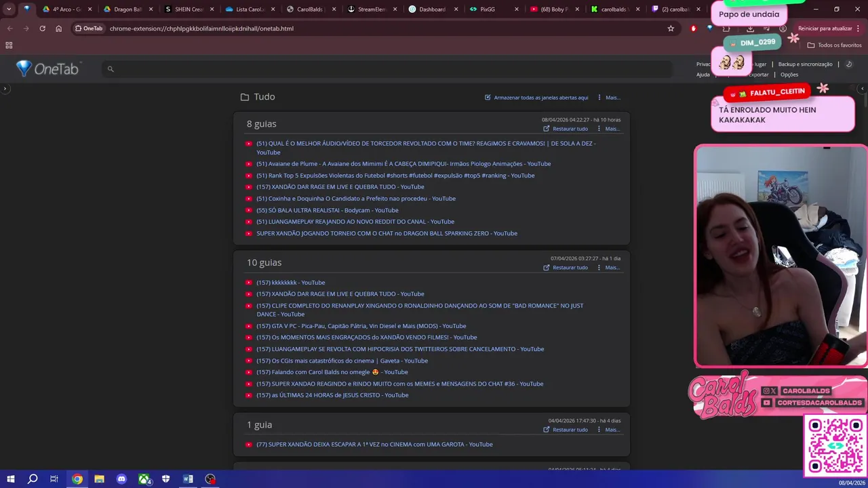Click the Armazenar todas as janelas checkbox icon

[x=488, y=98]
